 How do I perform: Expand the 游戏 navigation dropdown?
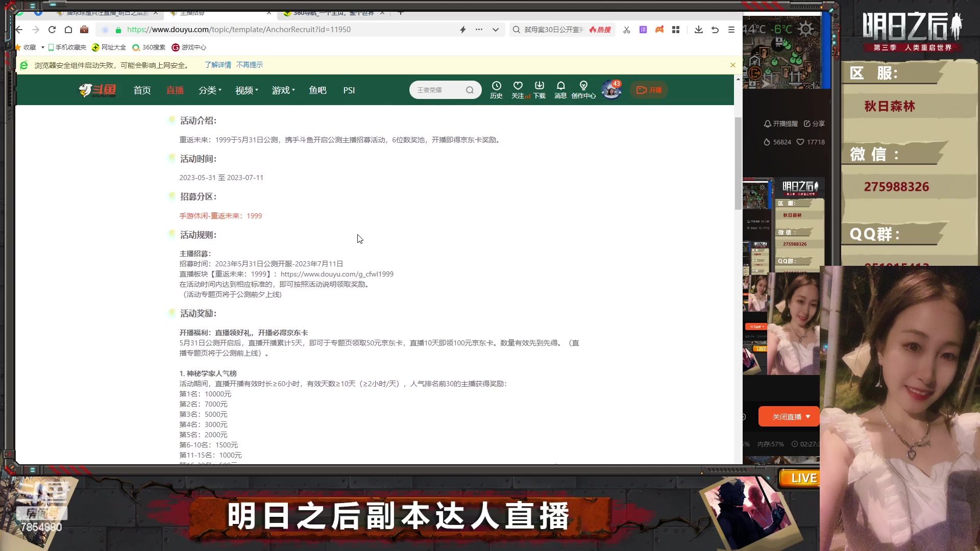pos(283,90)
